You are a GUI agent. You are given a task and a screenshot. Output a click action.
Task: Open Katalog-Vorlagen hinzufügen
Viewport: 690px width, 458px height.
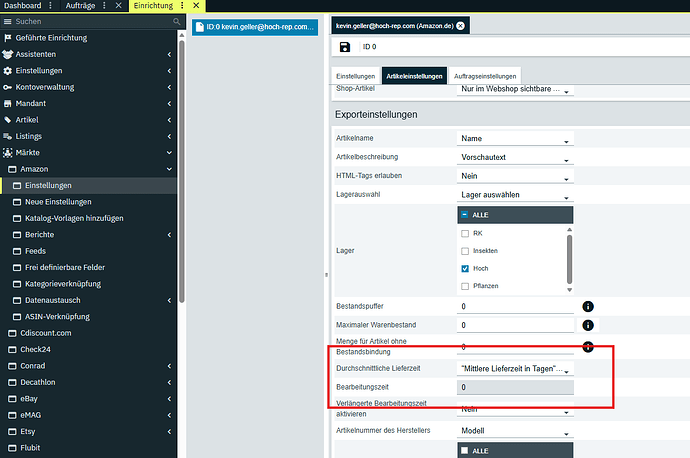(74, 218)
